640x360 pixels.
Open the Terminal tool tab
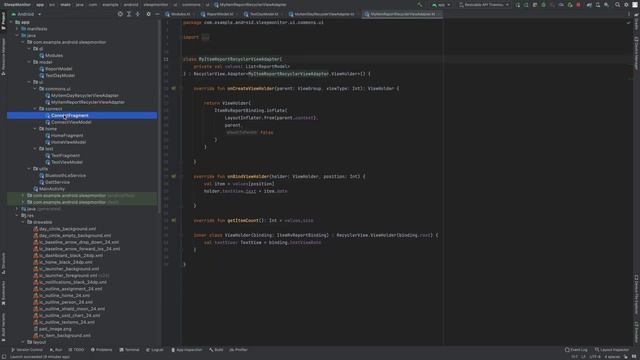point(129,350)
